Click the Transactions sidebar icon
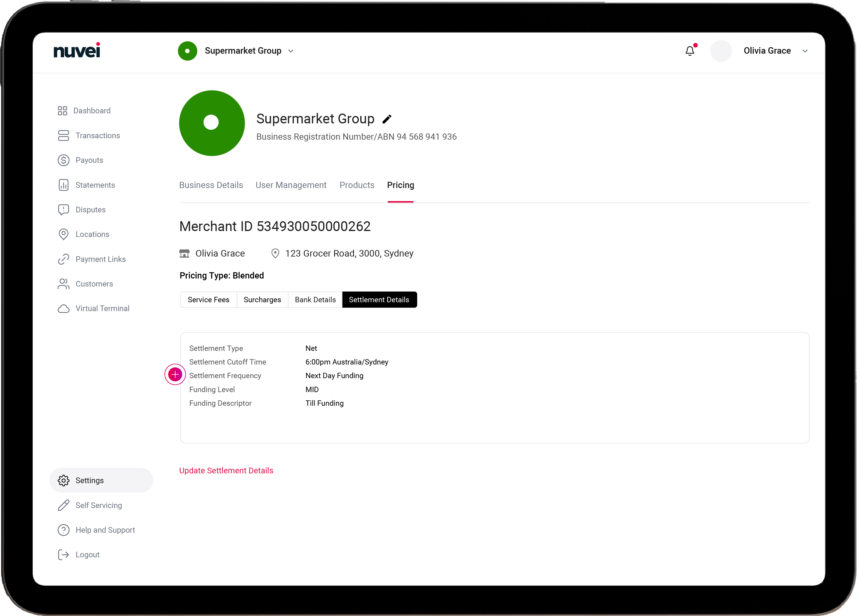The width and height of the screenshot is (857, 616). pyautogui.click(x=64, y=136)
